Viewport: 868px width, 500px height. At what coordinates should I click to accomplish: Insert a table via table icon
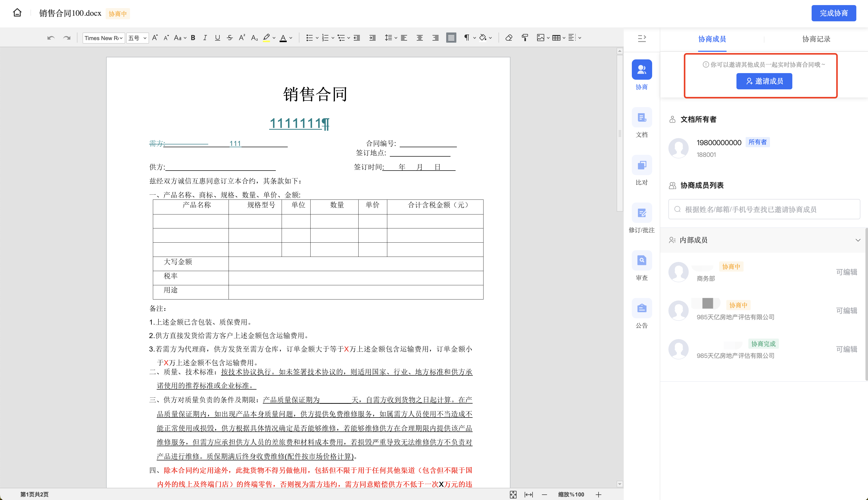point(556,38)
